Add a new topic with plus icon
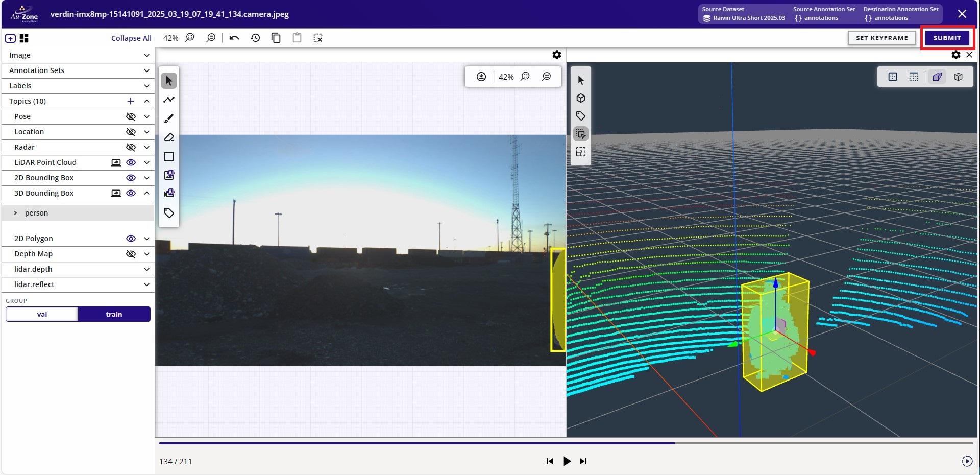Viewport: 980px width, 475px height. click(131, 101)
